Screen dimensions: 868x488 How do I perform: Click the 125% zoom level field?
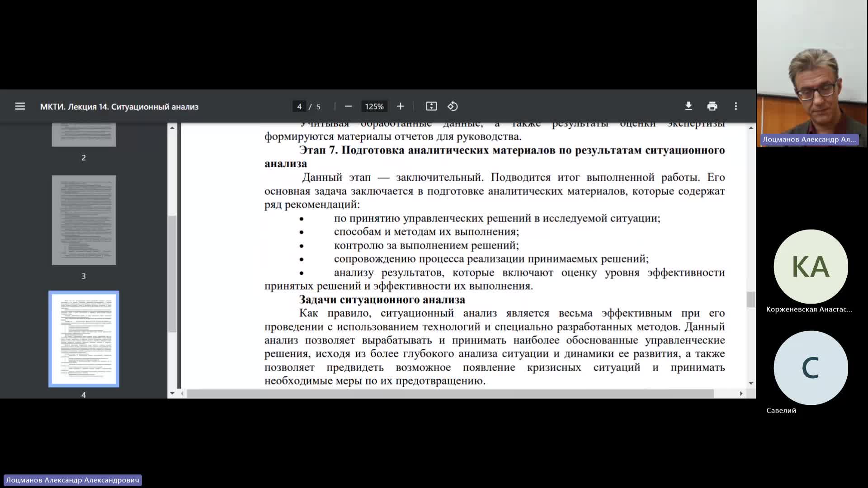coord(374,106)
